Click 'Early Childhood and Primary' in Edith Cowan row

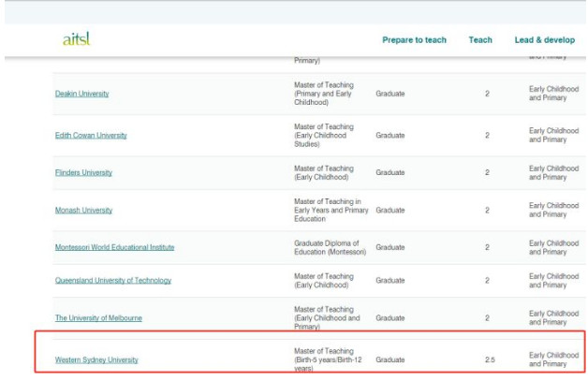coord(554,135)
